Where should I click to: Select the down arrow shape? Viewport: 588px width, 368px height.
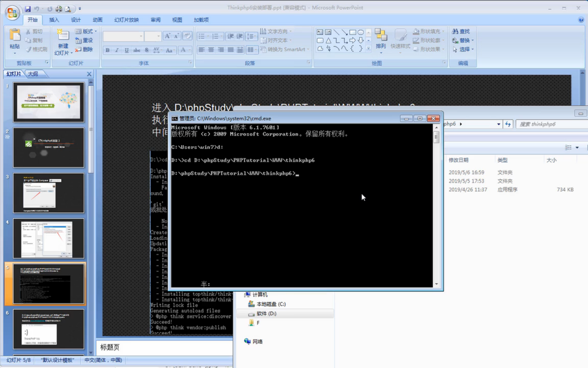360,40
